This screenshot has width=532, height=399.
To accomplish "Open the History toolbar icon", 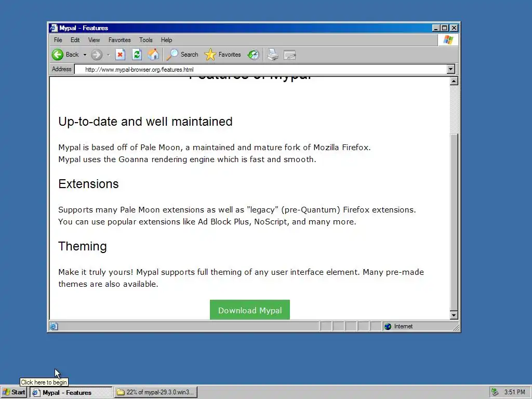I will 254,55.
